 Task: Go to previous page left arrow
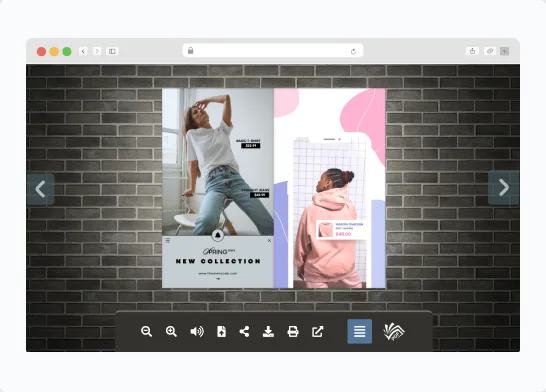pos(41,189)
